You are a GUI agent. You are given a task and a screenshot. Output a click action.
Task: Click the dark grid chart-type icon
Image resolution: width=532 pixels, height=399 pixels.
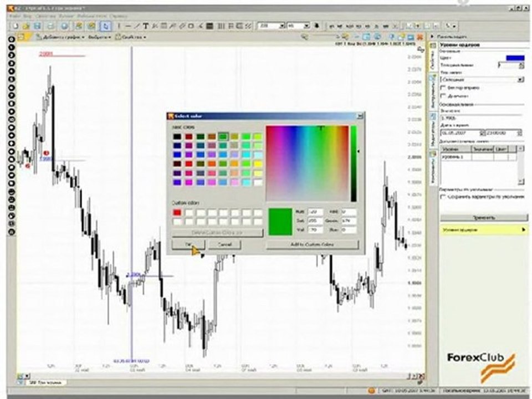209,26
